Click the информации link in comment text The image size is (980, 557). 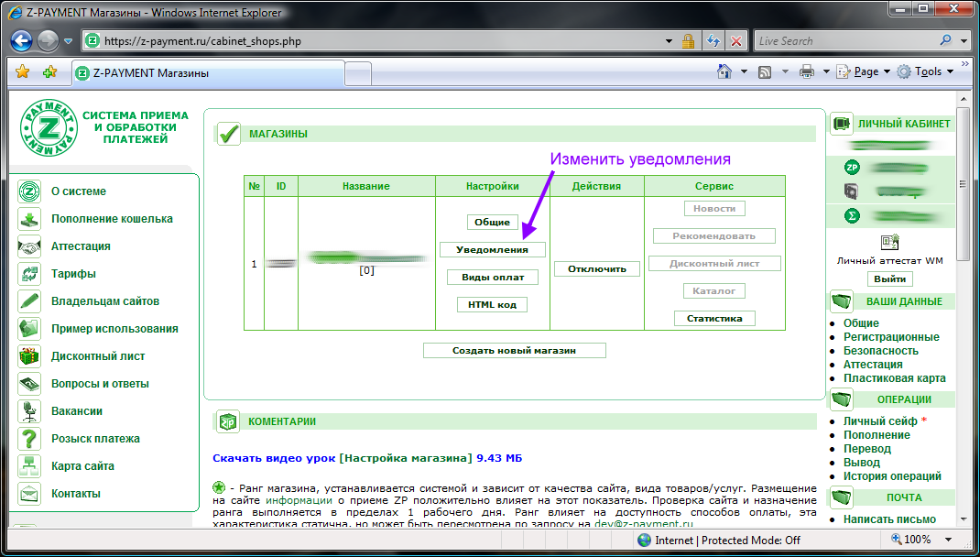click(x=299, y=500)
